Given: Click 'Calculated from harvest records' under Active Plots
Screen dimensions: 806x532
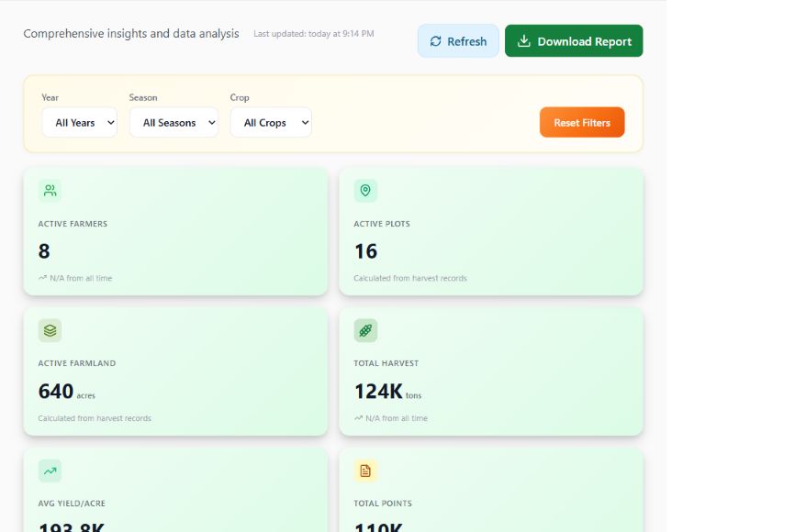Looking at the screenshot, I should (x=410, y=278).
